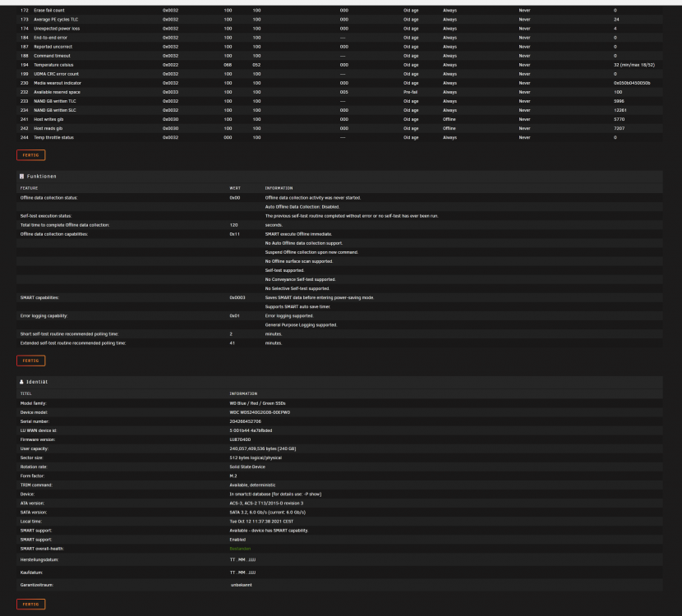Click the LU WWN device id value

coord(251,431)
